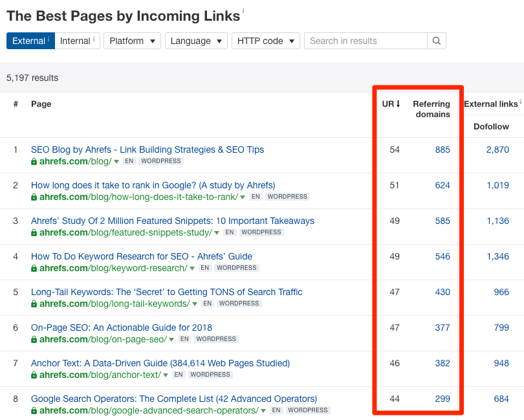The width and height of the screenshot is (524, 420).
Task: Open the Featured Snippets study link
Action: pyautogui.click(x=173, y=221)
